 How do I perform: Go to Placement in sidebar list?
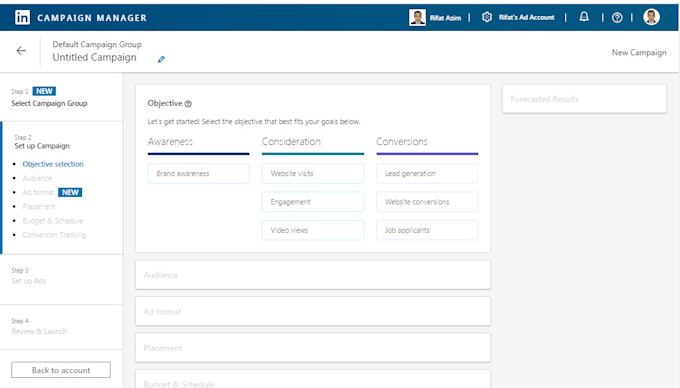click(39, 206)
